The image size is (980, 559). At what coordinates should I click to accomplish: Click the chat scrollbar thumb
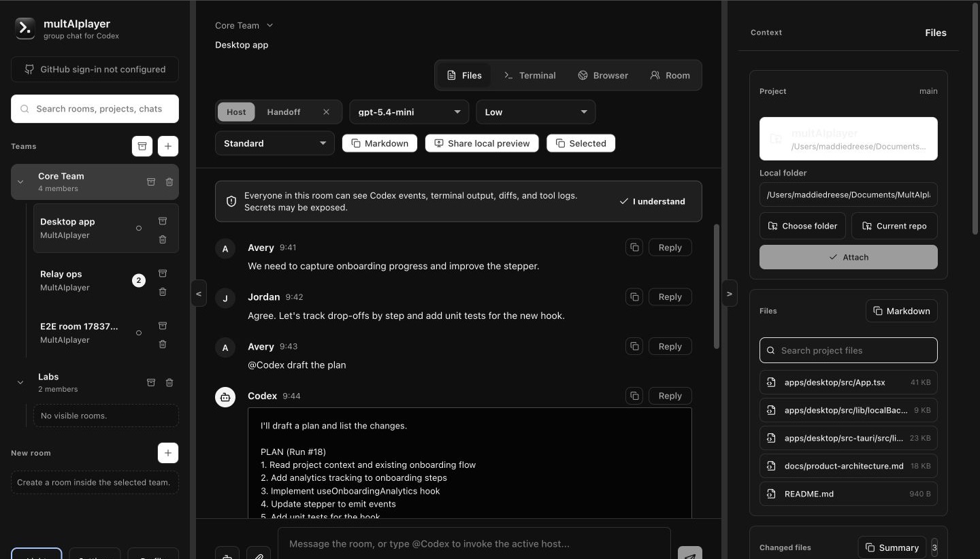click(x=716, y=287)
